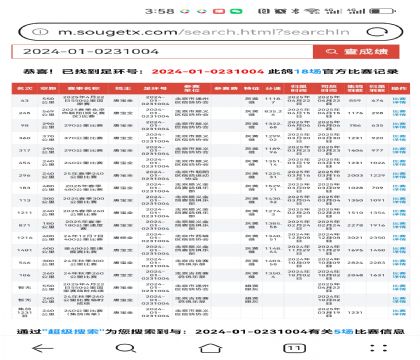Image resolution: width=420 pixels, height=360 pixels.
Task: Go to the browser home page icon
Action: click(x=210, y=348)
